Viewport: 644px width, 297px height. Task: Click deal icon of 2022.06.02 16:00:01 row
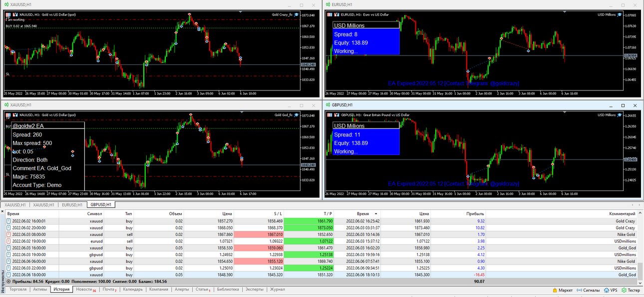click(8, 221)
